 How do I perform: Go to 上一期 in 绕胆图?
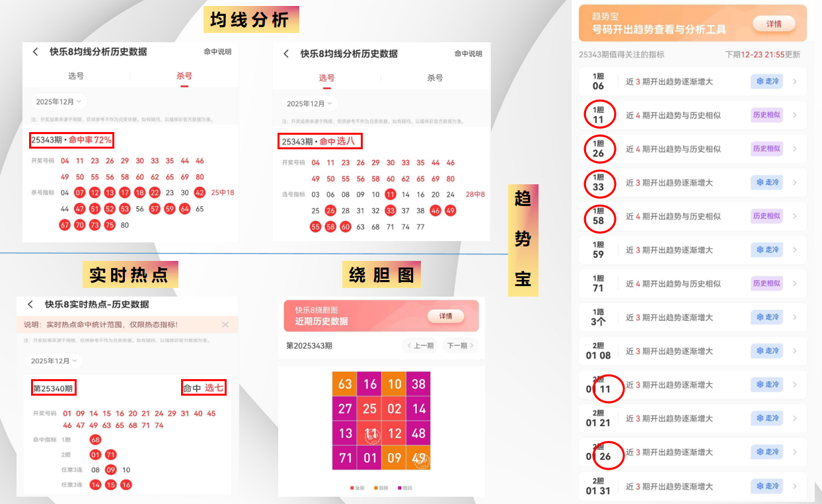(x=420, y=345)
